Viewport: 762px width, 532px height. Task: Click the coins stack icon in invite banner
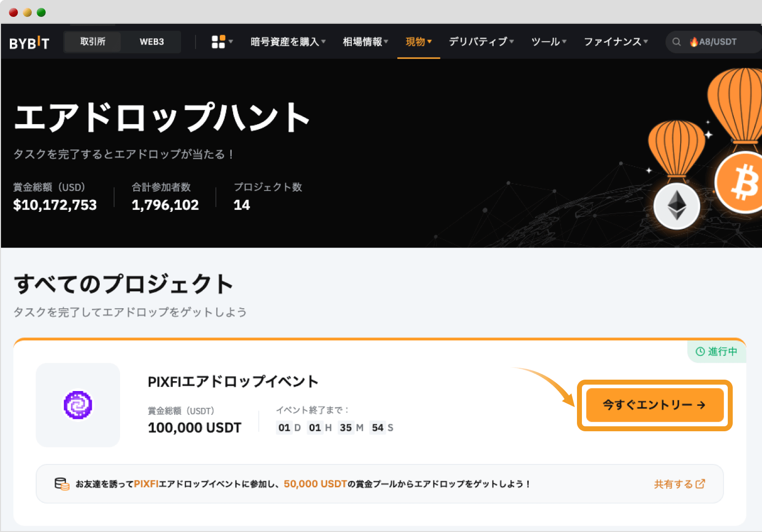62,484
